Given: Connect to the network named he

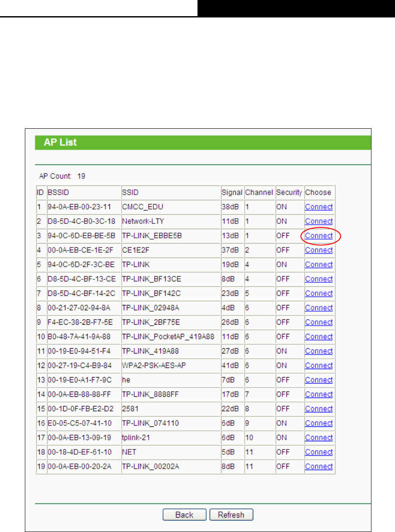Looking at the screenshot, I should point(319,380).
